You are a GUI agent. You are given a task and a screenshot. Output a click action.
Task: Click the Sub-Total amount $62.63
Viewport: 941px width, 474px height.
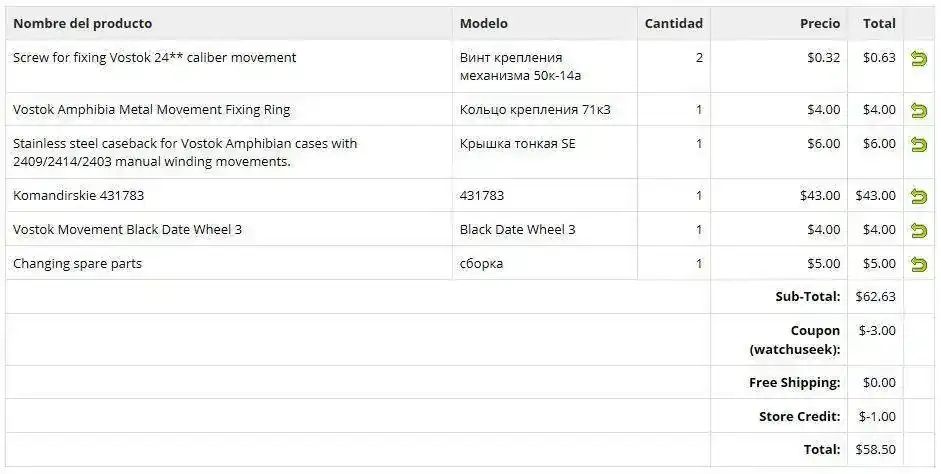[x=876, y=297]
